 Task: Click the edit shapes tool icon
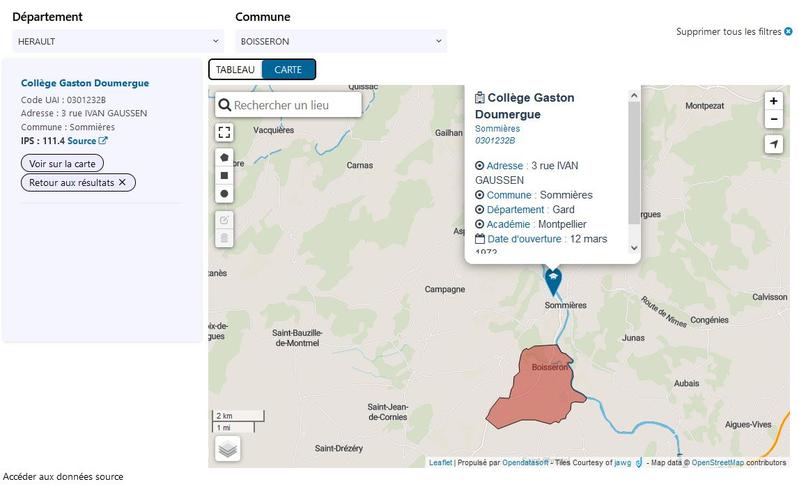(x=224, y=220)
